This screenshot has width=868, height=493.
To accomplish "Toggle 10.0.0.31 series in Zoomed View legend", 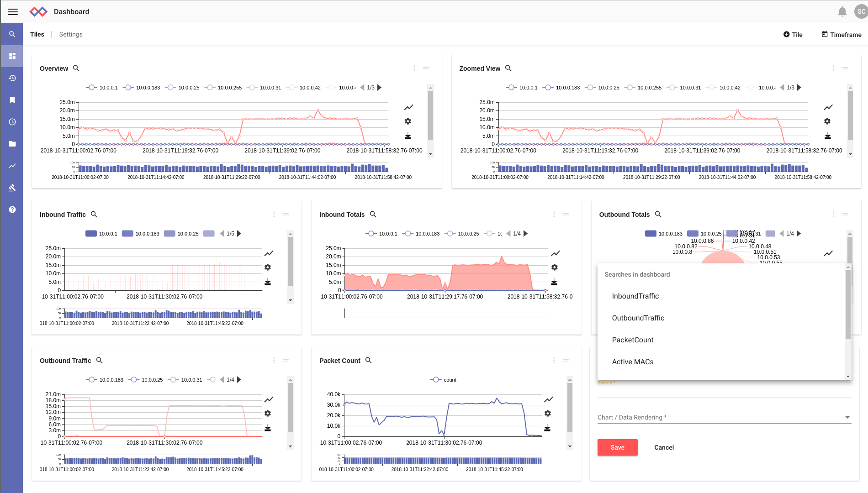I will pos(684,88).
